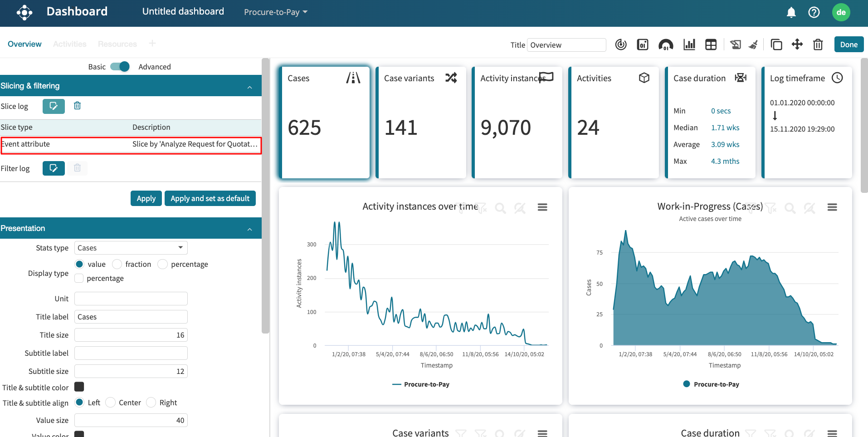Image resolution: width=868 pixels, height=437 pixels.
Task: Click the Done button
Action: coord(848,44)
